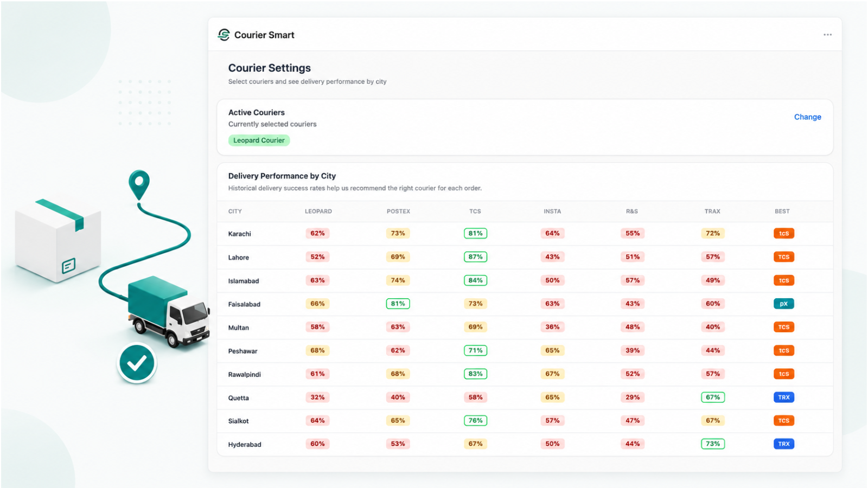Click Peshawar's R&S rate of 39%
The height and width of the screenshot is (488, 868).
633,350
